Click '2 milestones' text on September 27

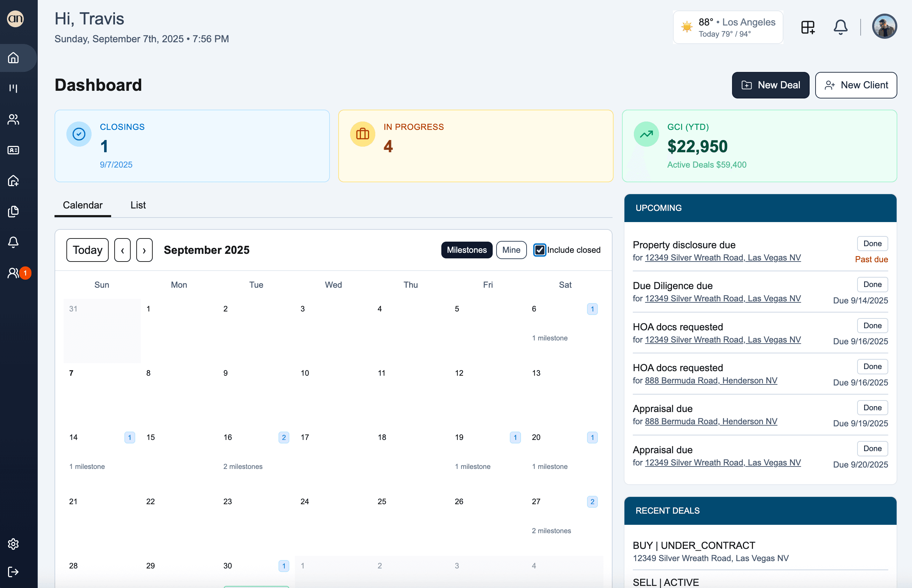click(551, 531)
